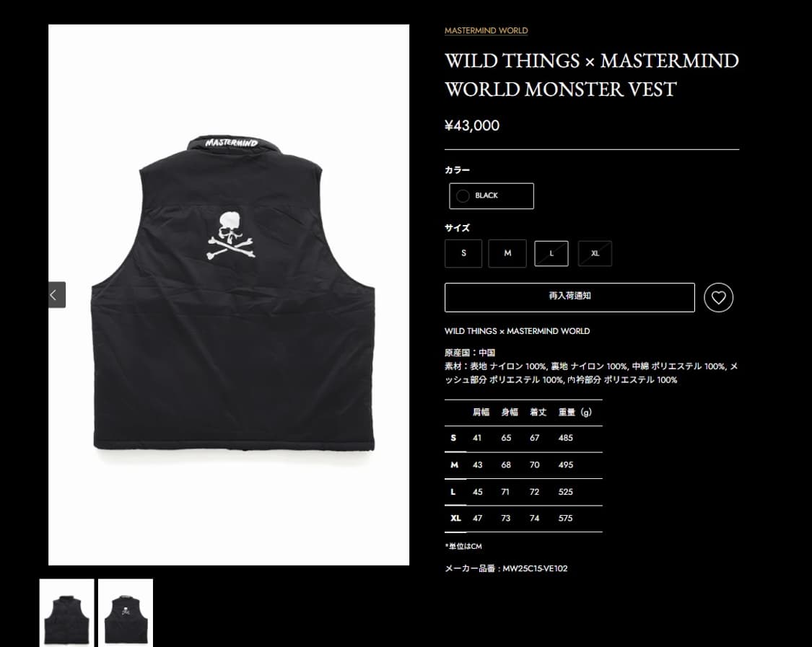Select the XL row in size chart
The height and width of the screenshot is (647, 812).
tap(523, 519)
